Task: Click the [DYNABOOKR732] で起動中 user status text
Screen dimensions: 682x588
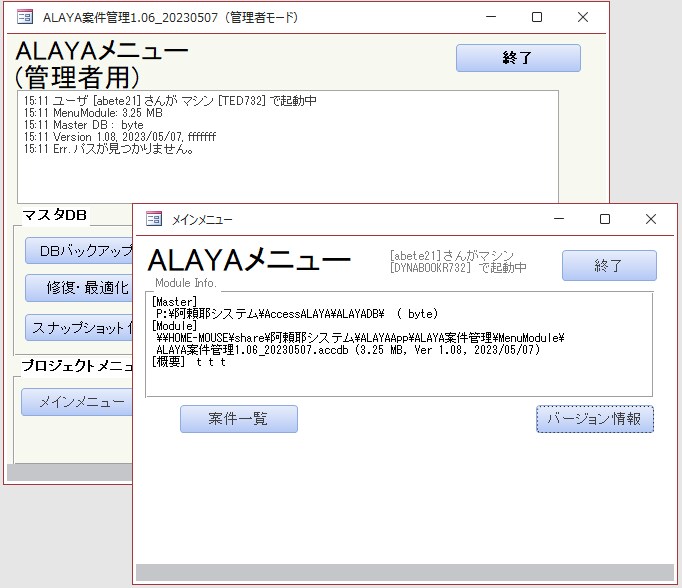Action: 458,267
